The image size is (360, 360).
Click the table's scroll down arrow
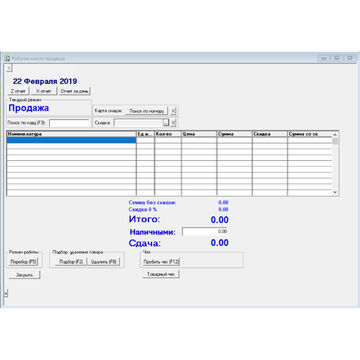[335, 192]
